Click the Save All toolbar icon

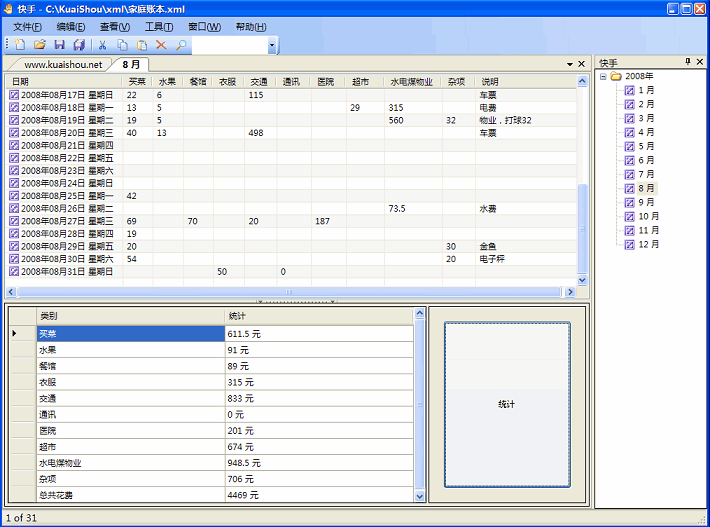79,45
